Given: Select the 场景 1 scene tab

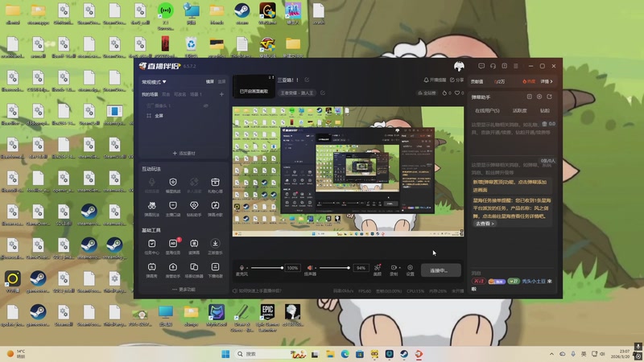Looking at the screenshot, I should pos(196,94).
